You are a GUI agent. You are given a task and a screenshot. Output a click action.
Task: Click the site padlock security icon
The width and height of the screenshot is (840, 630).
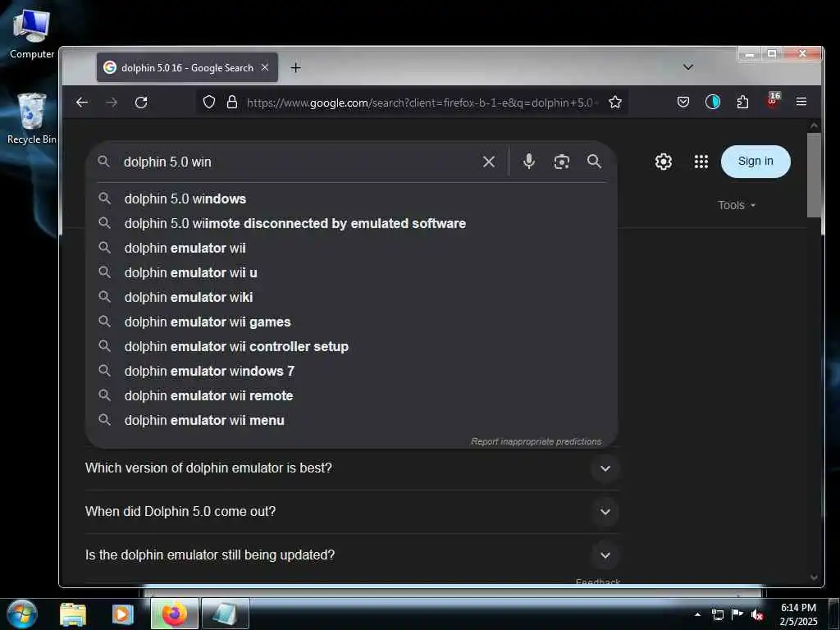(231, 102)
